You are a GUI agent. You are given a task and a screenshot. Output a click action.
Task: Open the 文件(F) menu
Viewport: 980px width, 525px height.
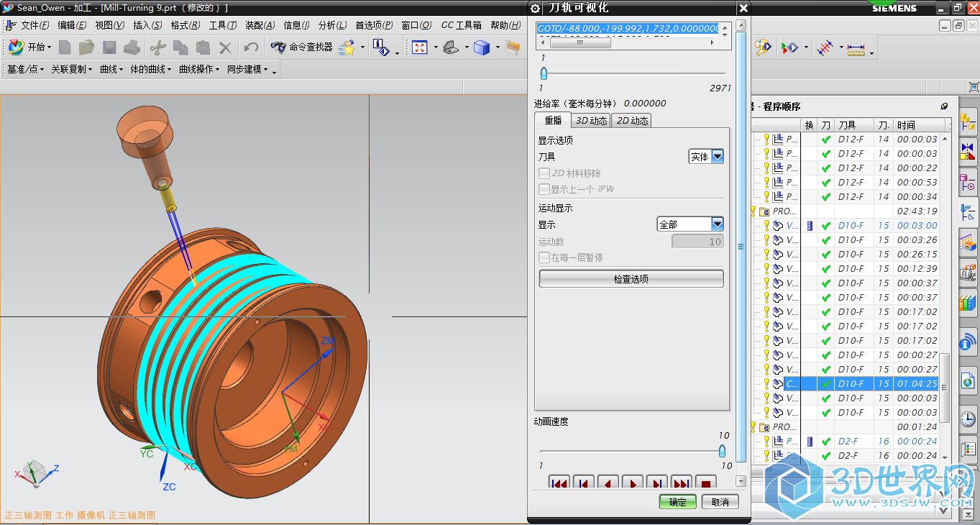[35, 25]
